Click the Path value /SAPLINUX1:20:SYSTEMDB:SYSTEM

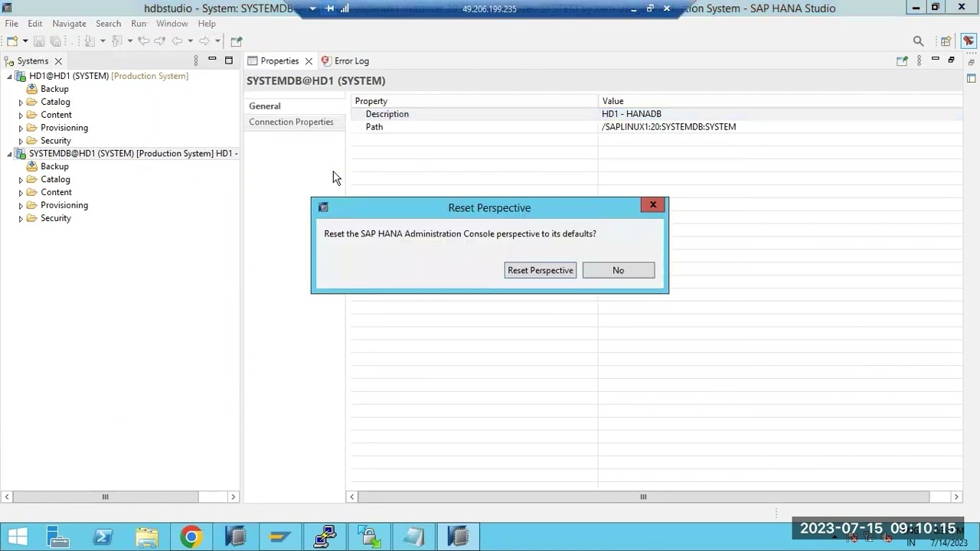pos(668,127)
